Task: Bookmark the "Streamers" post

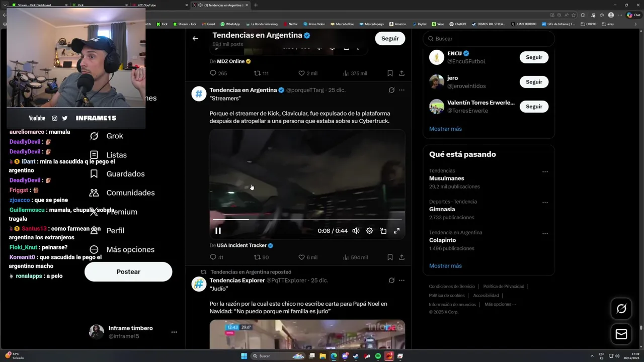Action: click(x=390, y=257)
